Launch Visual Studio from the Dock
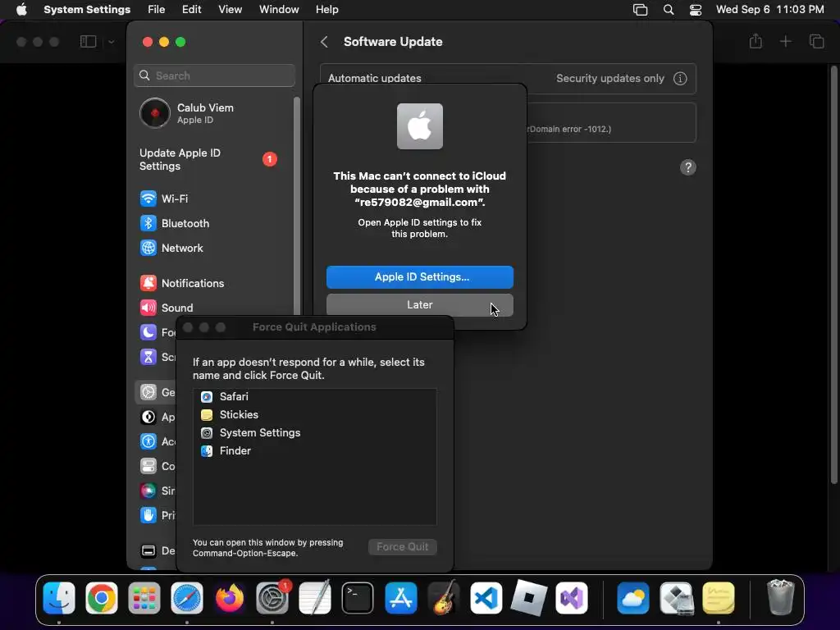This screenshot has height=630, width=840. pyautogui.click(x=572, y=598)
